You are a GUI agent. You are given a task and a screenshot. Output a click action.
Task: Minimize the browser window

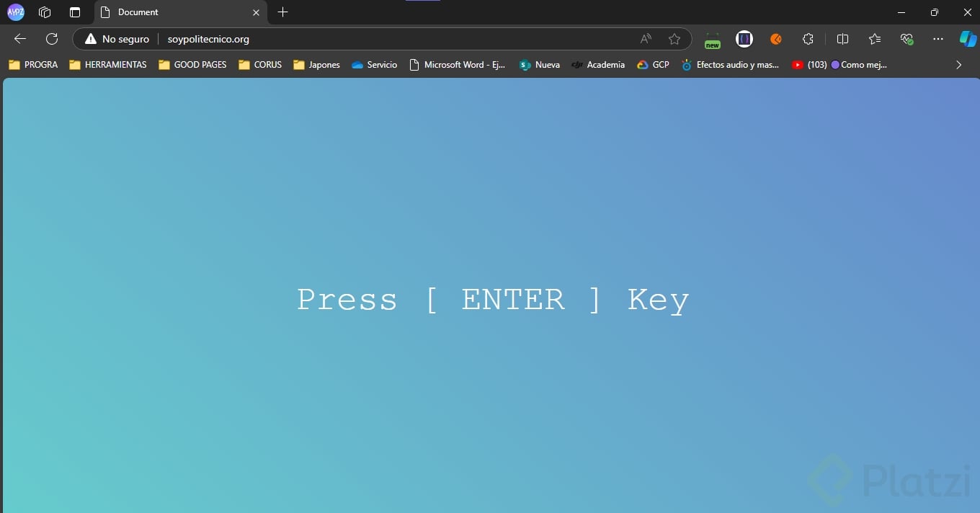click(901, 12)
